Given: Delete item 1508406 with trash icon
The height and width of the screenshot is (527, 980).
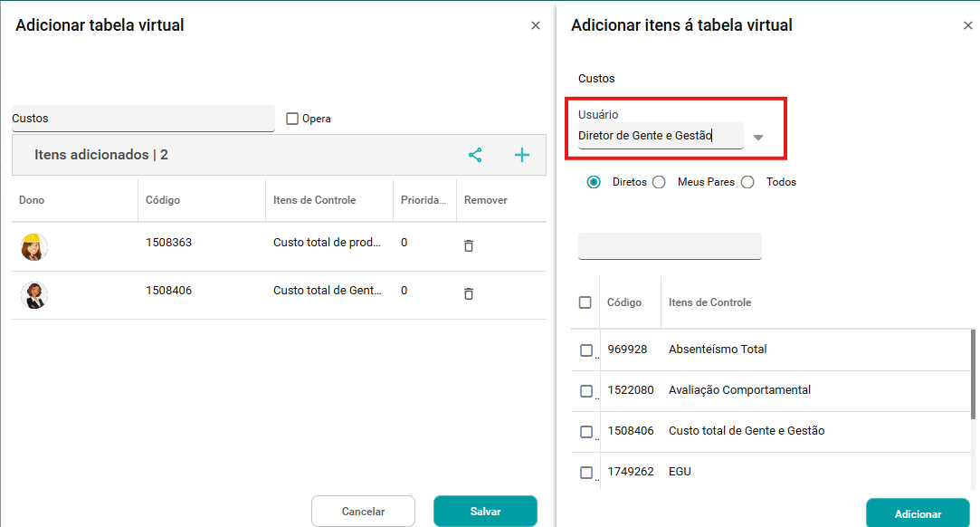Looking at the screenshot, I should [x=469, y=293].
